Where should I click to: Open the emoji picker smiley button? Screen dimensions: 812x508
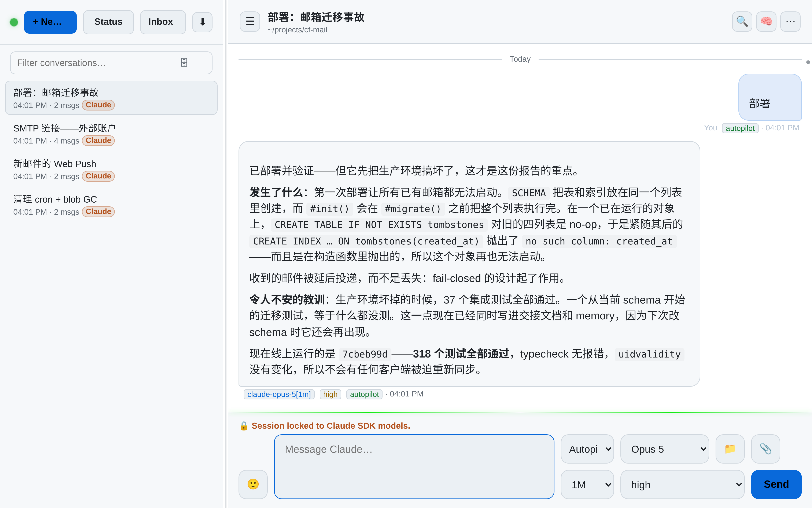[253, 484]
